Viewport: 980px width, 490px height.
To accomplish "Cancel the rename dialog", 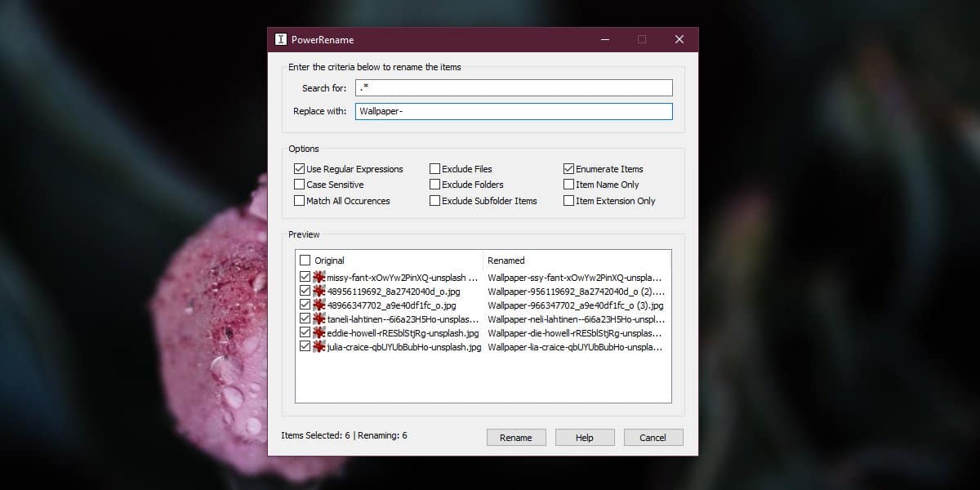I will [653, 438].
